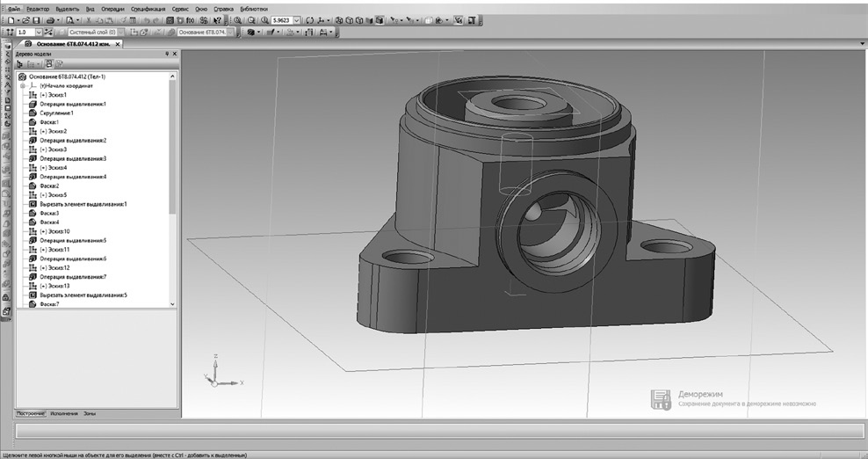868x459 pixels.
Task: Click the Open file folder icon
Action: pyautogui.click(x=25, y=19)
